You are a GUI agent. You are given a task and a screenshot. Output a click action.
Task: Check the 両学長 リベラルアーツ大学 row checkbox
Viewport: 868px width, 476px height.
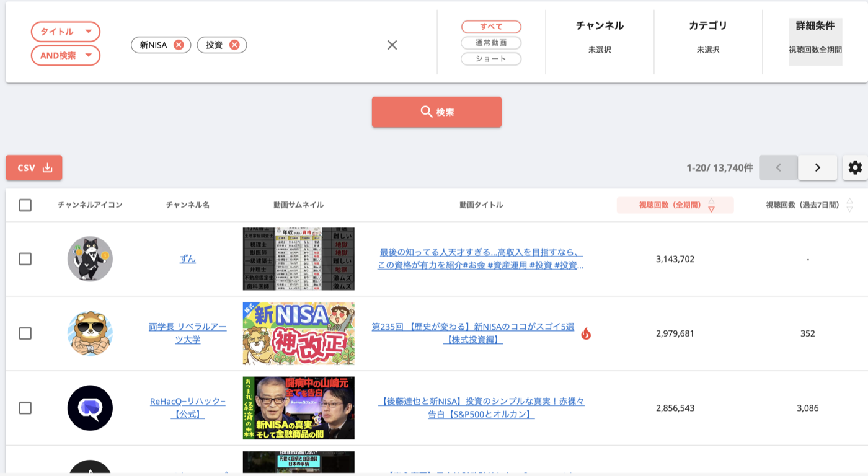tap(25, 333)
